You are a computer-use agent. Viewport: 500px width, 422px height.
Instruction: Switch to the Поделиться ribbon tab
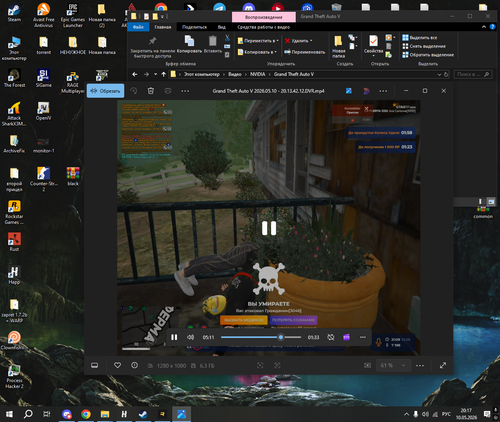(x=194, y=27)
